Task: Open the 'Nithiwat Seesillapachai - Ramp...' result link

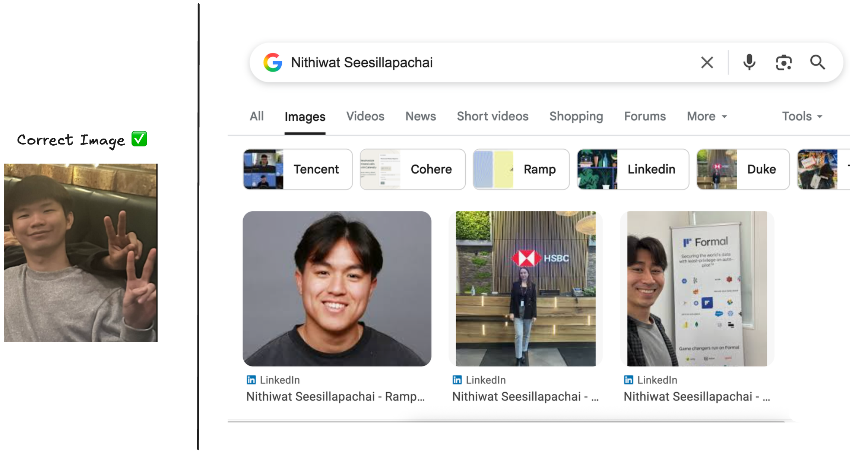Action: pyautogui.click(x=335, y=396)
